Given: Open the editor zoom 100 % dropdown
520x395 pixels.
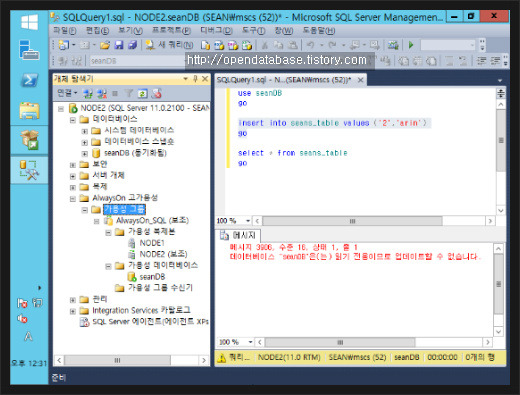Looking at the screenshot, I should (x=248, y=221).
